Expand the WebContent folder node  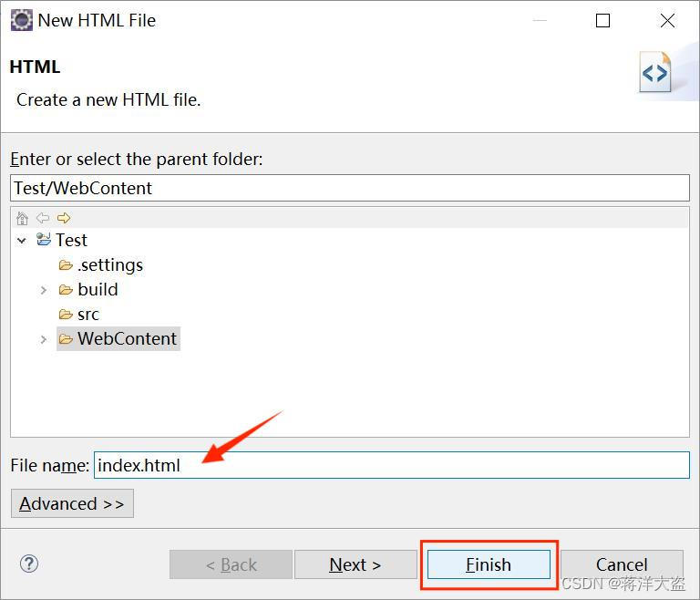(43, 339)
